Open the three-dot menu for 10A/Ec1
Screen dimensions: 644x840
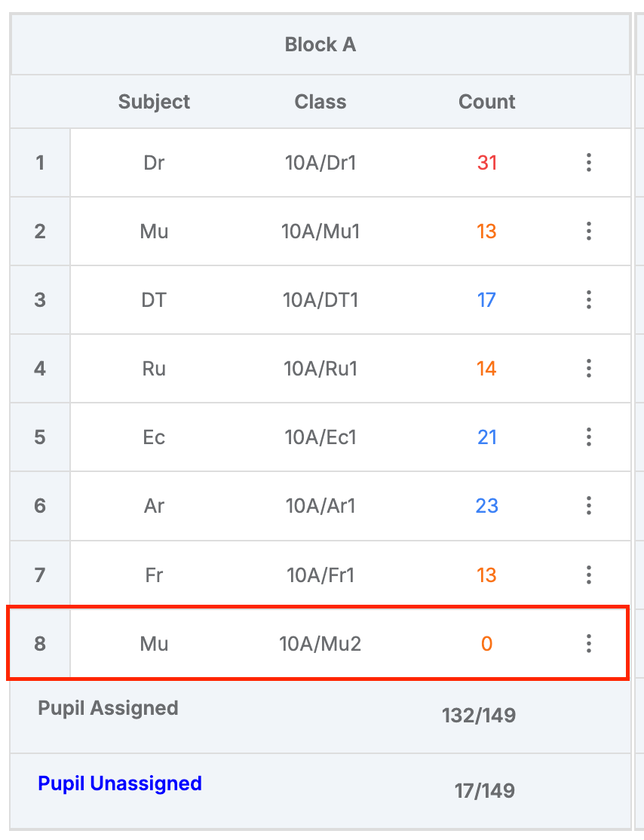point(589,437)
